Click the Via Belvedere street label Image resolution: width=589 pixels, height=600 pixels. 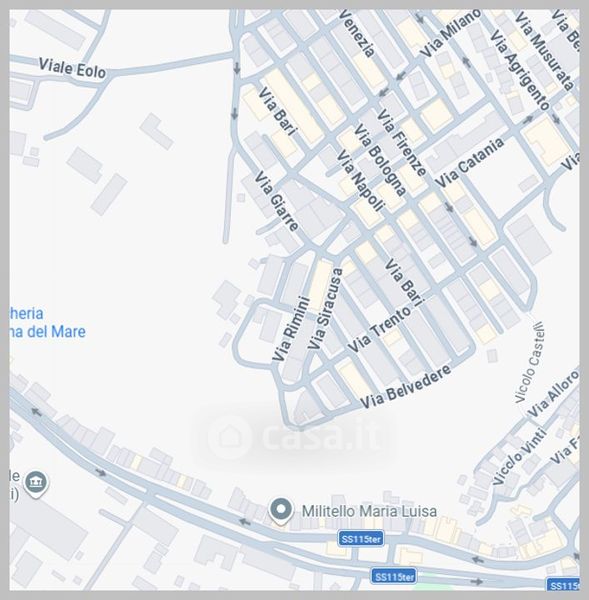point(405,387)
